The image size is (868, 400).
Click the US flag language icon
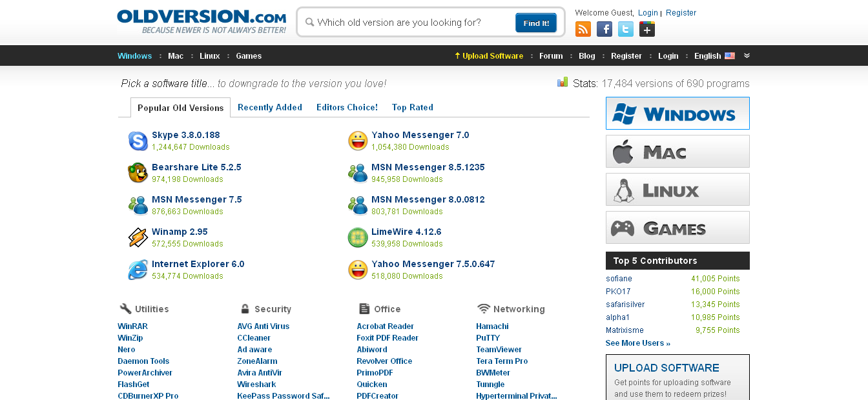(730, 56)
